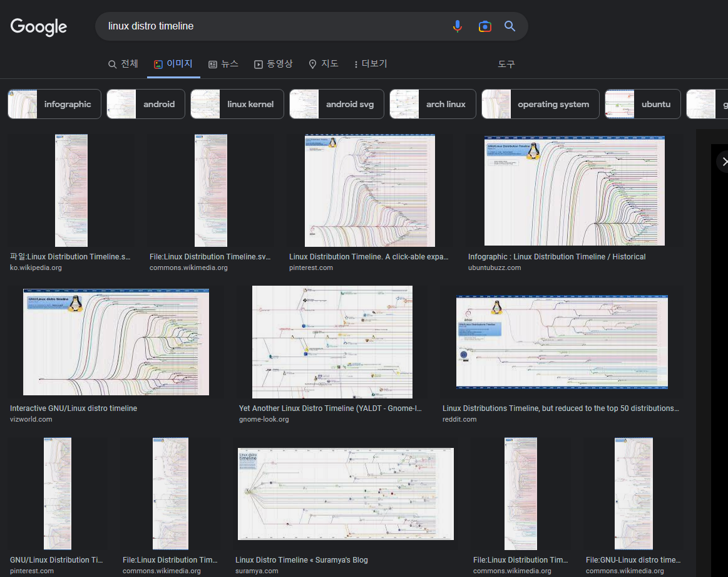Click 'Yet Another Linux Distro Timeline' title link
The height and width of the screenshot is (577, 728).
(x=330, y=408)
